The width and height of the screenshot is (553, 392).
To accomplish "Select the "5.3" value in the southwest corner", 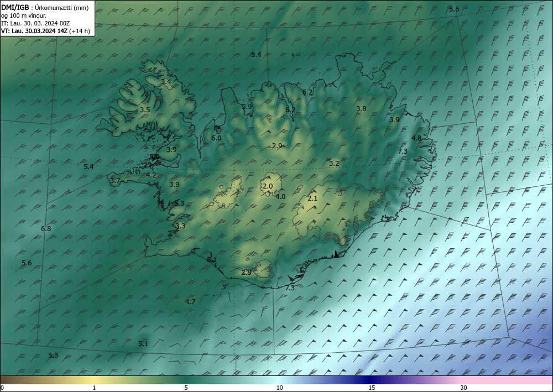I will 53,355.
